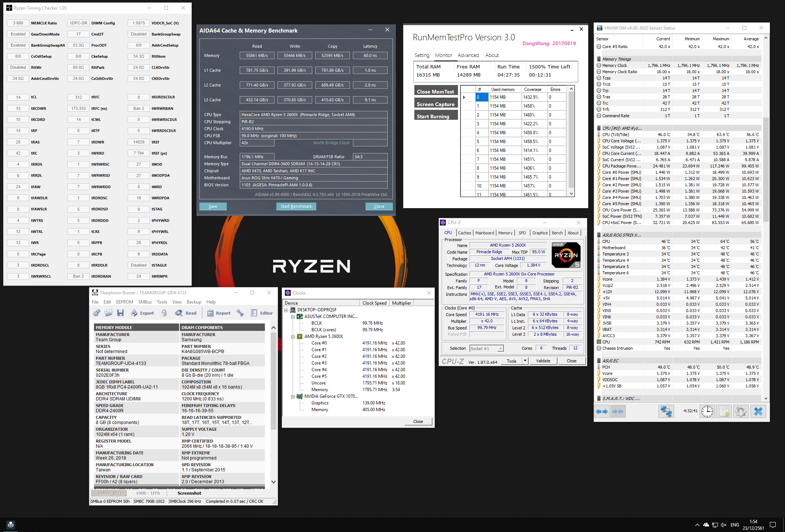This screenshot has width=785, height=532.
Task: Click Read in Thaiphoon Burner toolbar
Action: point(186,313)
